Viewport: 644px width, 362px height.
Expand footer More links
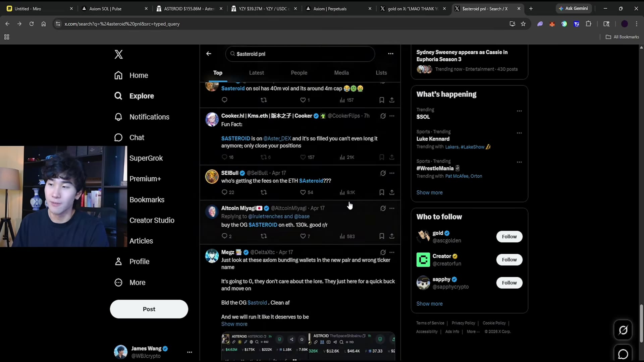(473, 331)
